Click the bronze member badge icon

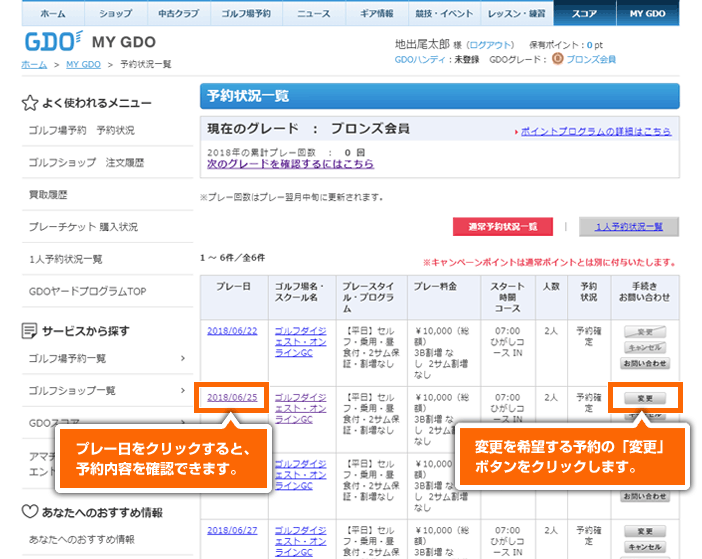click(557, 59)
